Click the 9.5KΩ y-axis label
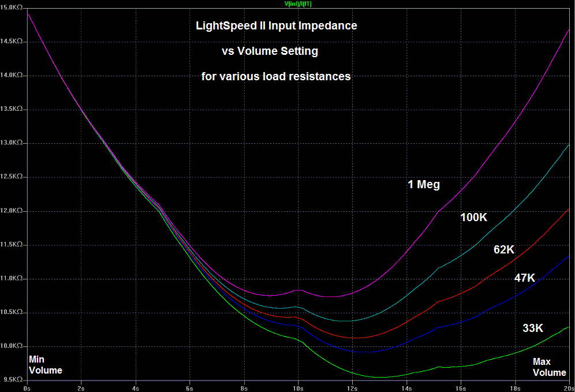The height and width of the screenshot is (392, 575). tap(13, 380)
